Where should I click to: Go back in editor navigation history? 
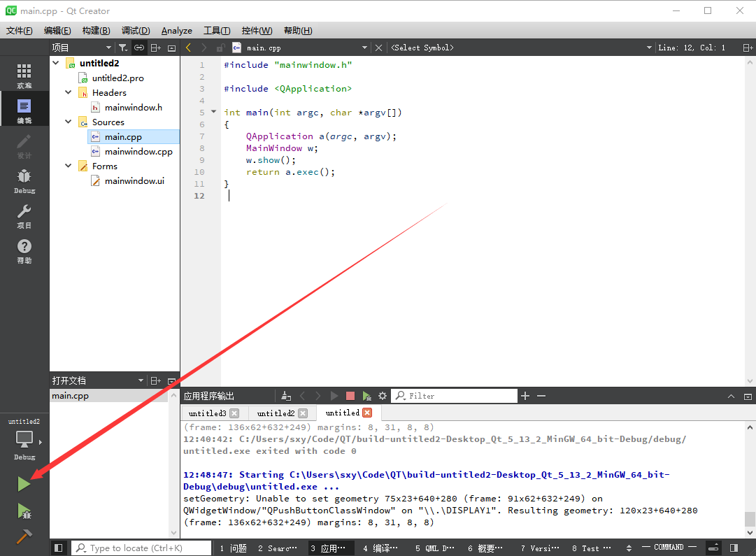coord(189,48)
